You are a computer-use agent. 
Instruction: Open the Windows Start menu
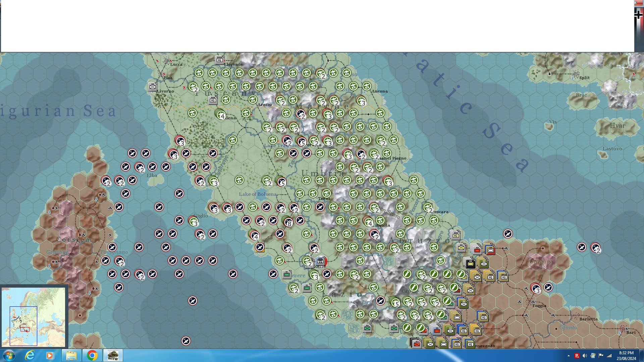9,355
